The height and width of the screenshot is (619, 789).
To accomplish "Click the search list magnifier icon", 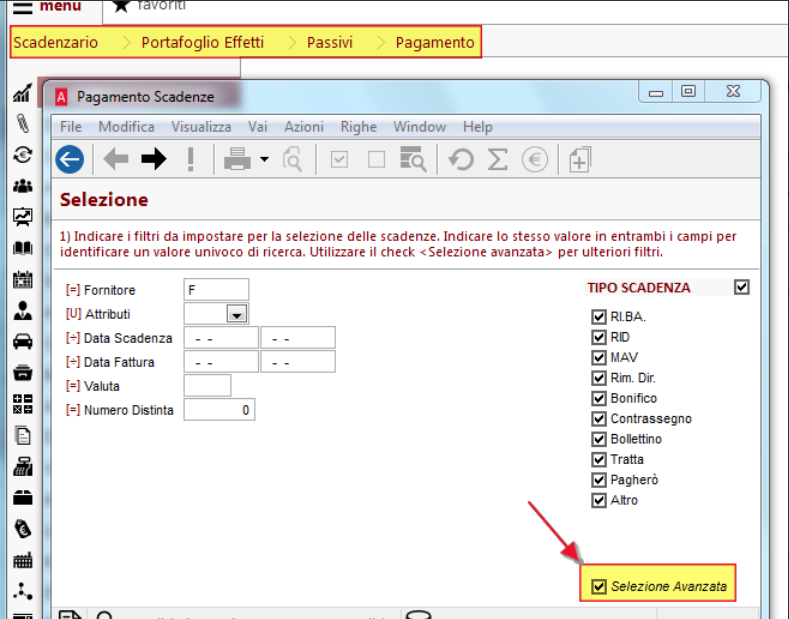I will point(413,160).
